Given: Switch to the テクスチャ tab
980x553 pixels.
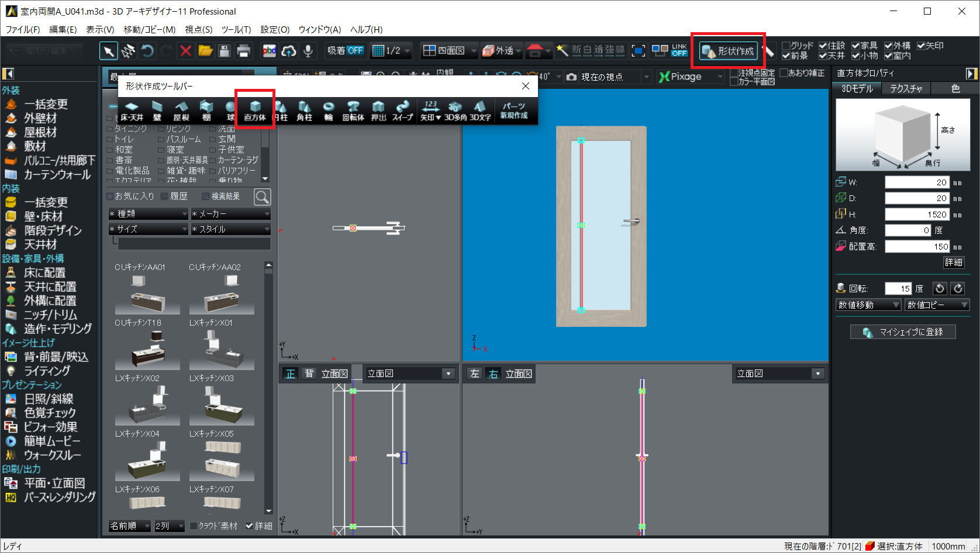Looking at the screenshot, I should coord(906,88).
